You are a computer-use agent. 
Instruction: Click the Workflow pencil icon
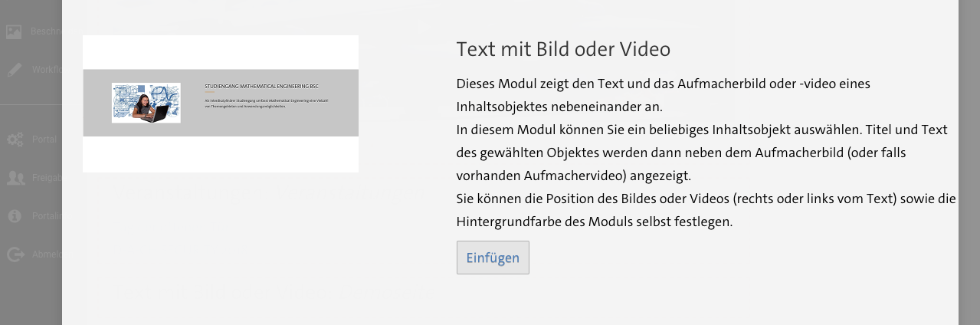click(x=14, y=70)
